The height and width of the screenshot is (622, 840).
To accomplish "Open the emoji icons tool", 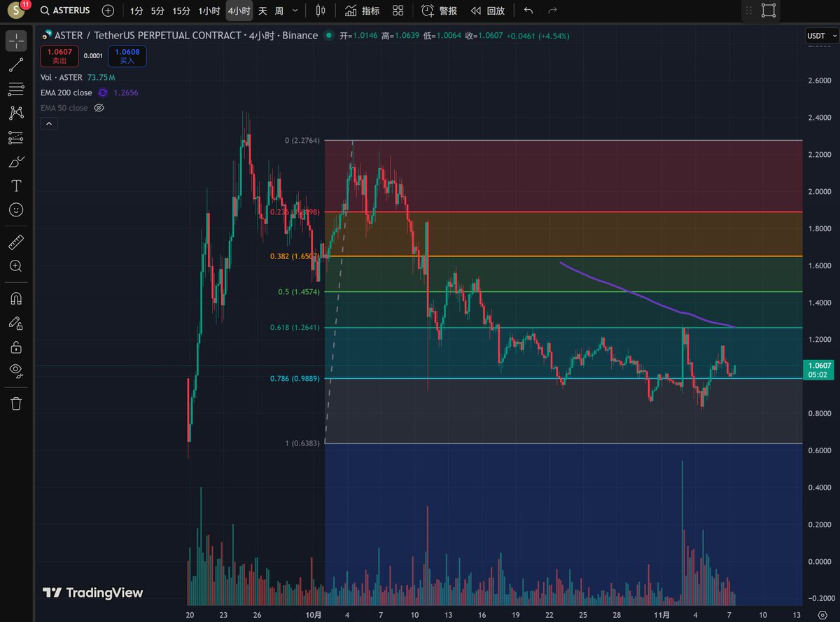I will point(16,209).
